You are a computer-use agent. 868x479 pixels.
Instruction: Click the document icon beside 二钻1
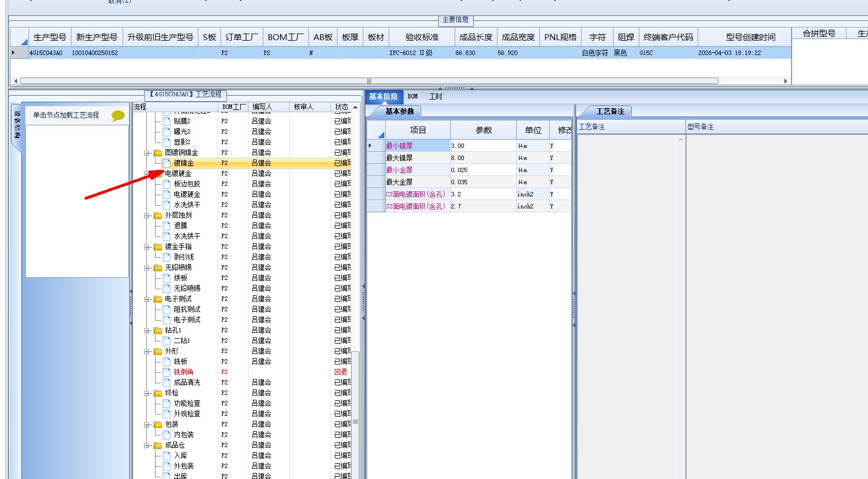coord(167,340)
